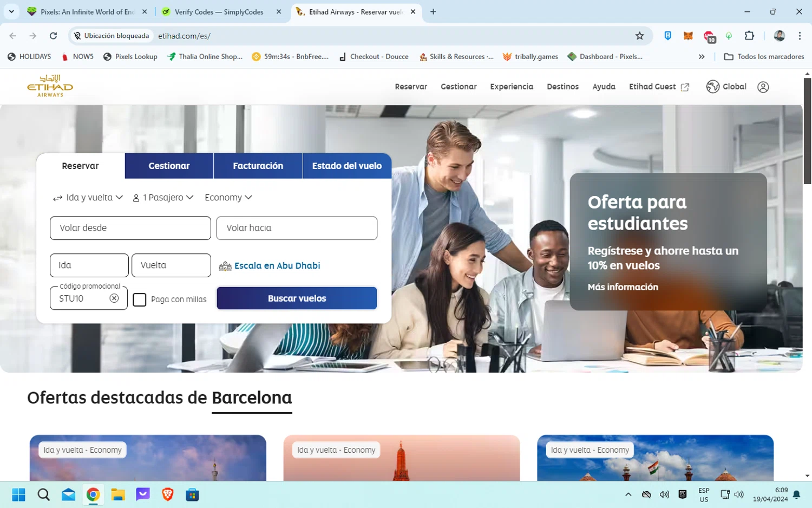Viewport: 812px width, 508px height.
Task: Open Windows taskbar search
Action: 43,494
